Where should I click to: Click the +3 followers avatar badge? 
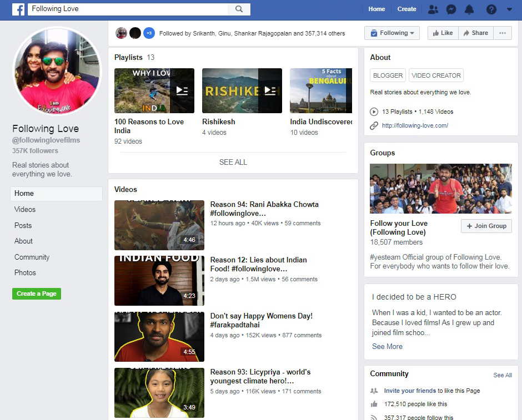pos(149,33)
